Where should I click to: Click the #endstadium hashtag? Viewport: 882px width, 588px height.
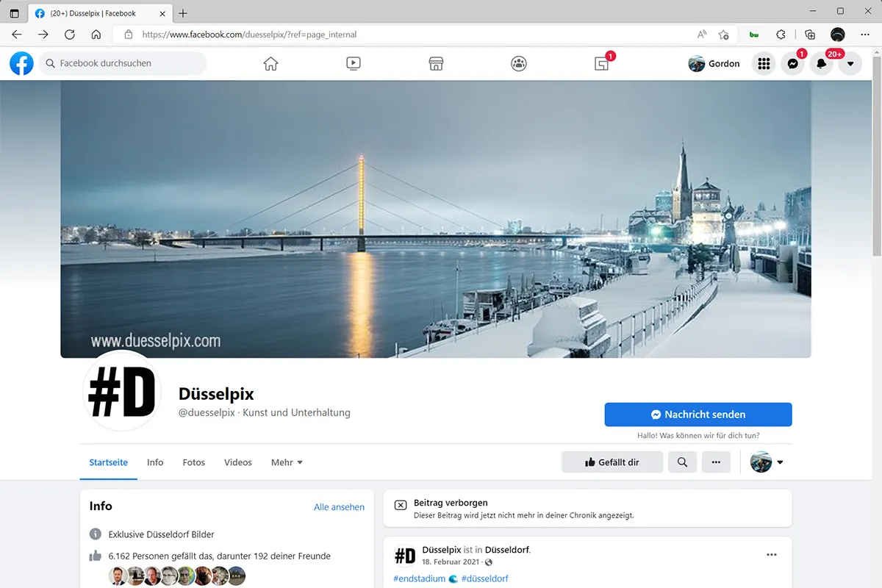(x=420, y=578)
